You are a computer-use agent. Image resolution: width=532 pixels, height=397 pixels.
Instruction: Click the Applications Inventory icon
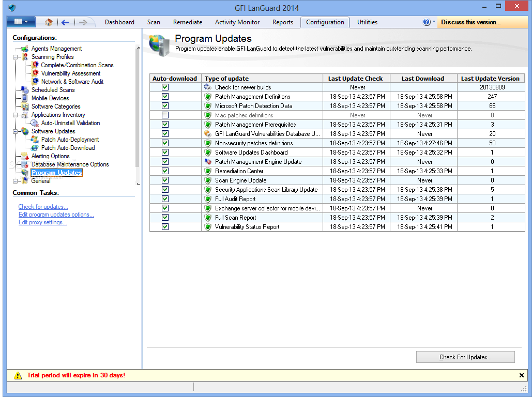coord(25,115)
